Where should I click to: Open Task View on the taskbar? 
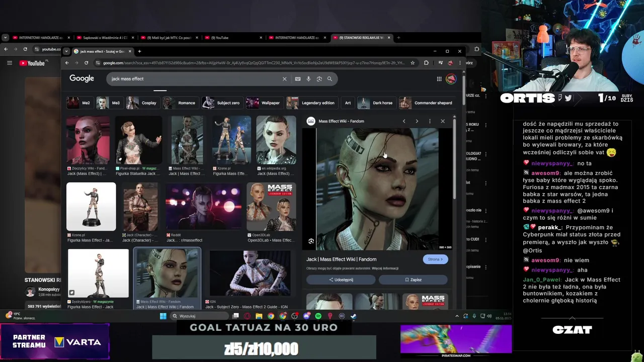[x=235, y=316]
